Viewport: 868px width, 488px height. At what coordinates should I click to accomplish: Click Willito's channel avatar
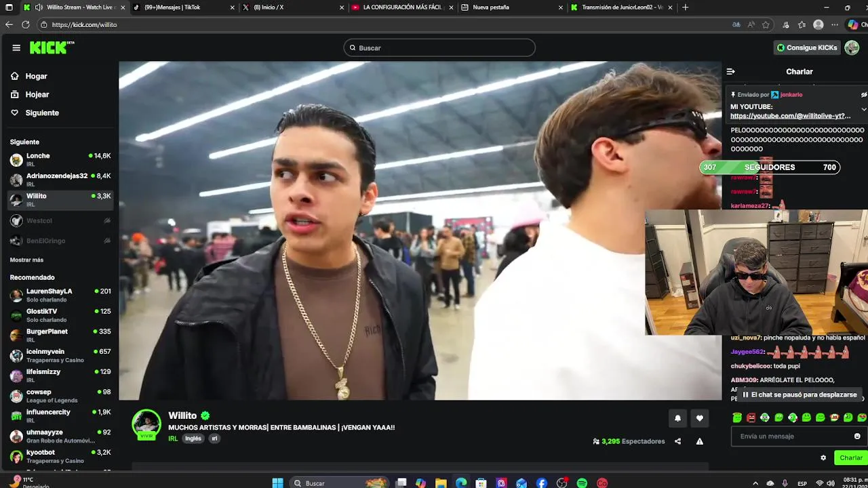(146, 424)
